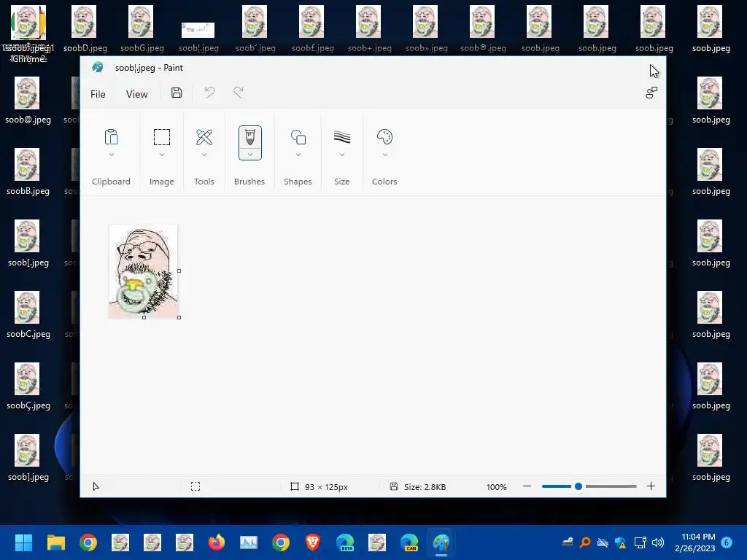The height and width of the screenshot is (560, 747).
Task: Choose the Image selection rectangle icon
Action: (161, 137)
